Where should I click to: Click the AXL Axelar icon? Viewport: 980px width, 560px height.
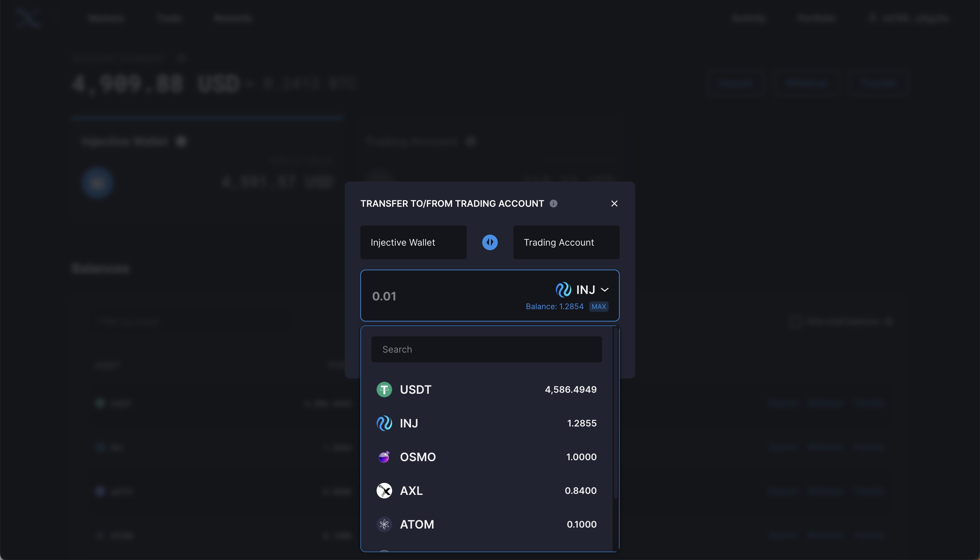pos(384,491)
